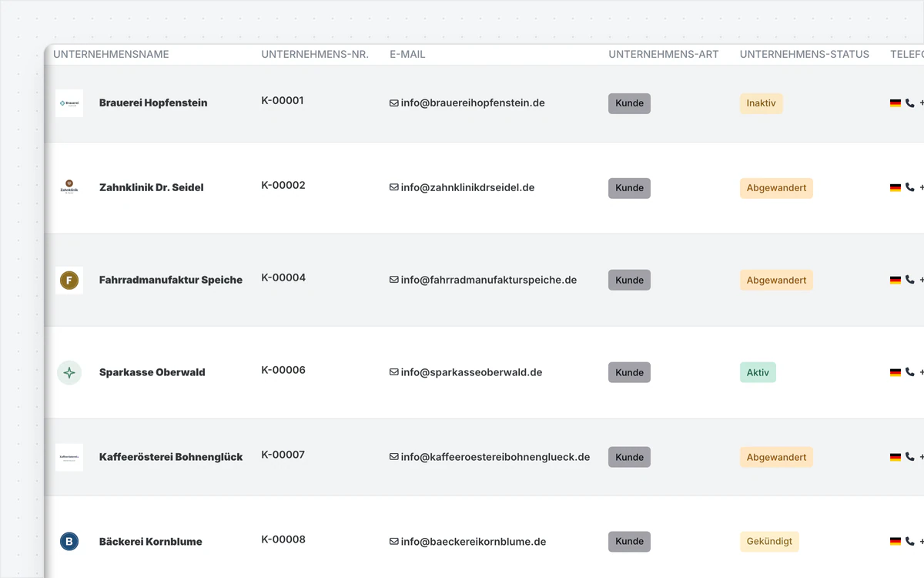Click the E-Mail column header
The width and height of the screenshot is (924, 578).
click(407, 55)
